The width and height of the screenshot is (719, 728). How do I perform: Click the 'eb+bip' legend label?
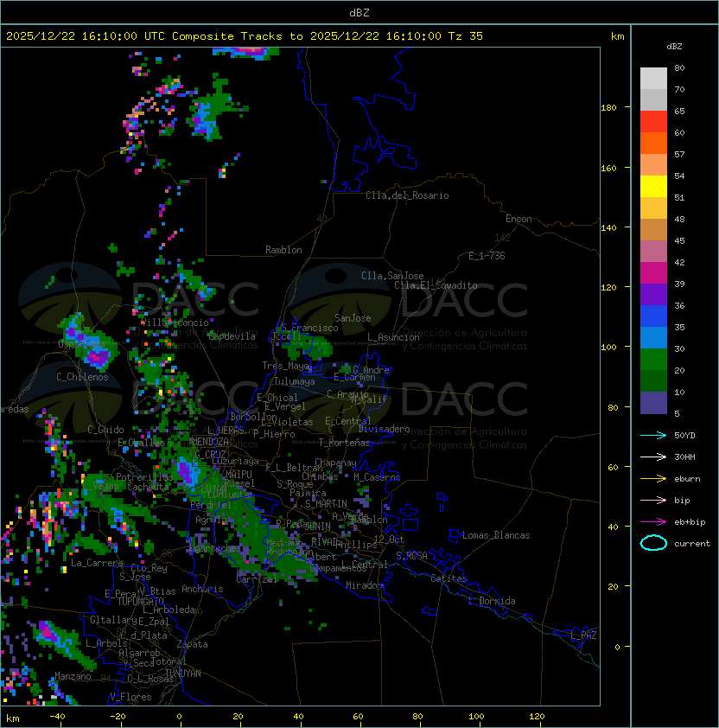pos(690,522)
